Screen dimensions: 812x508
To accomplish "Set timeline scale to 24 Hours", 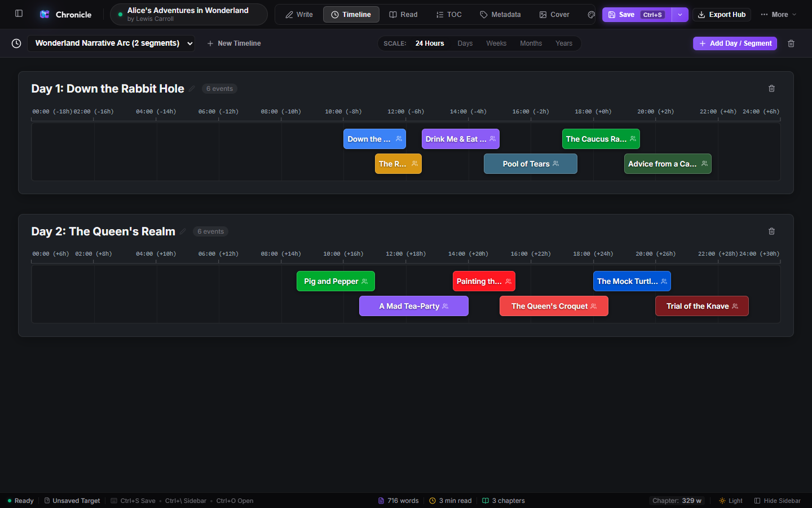I will click(x=430, y=43).
